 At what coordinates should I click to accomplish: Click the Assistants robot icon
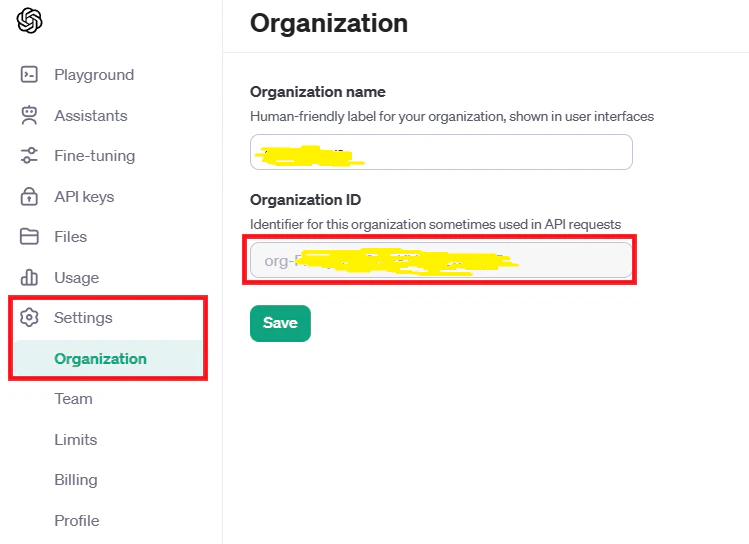[x=29, y=115]
